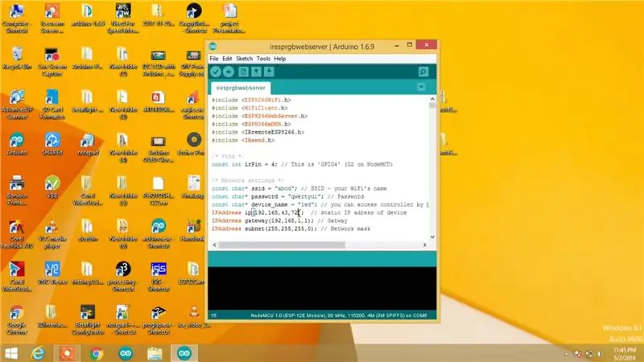
Task: Open the Help menu in Arduino
Action: click(279, 59)
